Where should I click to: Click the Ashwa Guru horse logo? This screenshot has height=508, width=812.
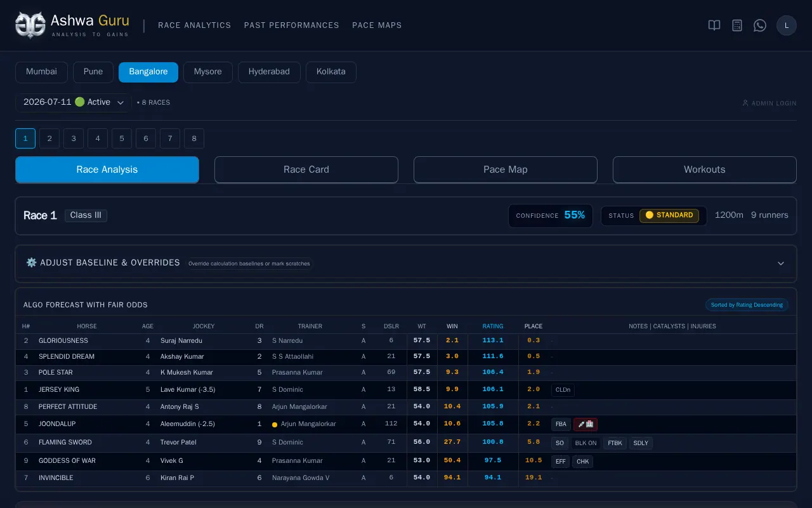pyautogui.click(x=30, y=25)
